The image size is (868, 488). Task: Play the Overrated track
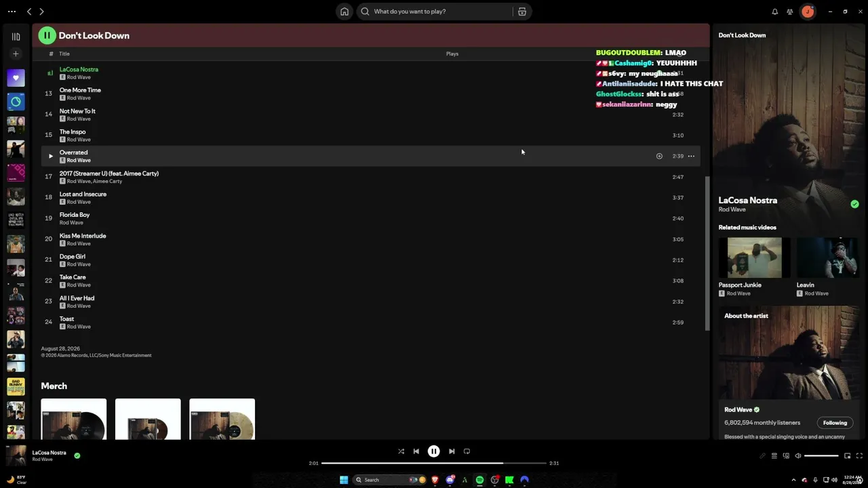point(50,156)
